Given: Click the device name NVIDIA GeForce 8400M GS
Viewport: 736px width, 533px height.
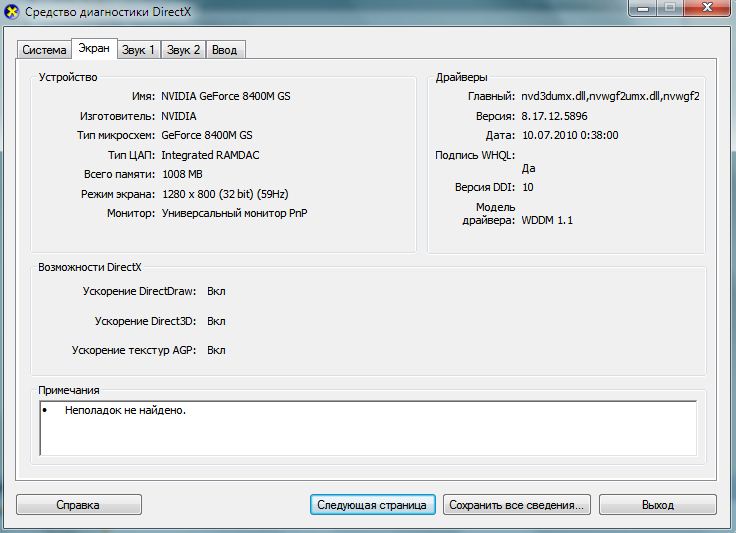Looking at the screenshot, I should point(226,97).
